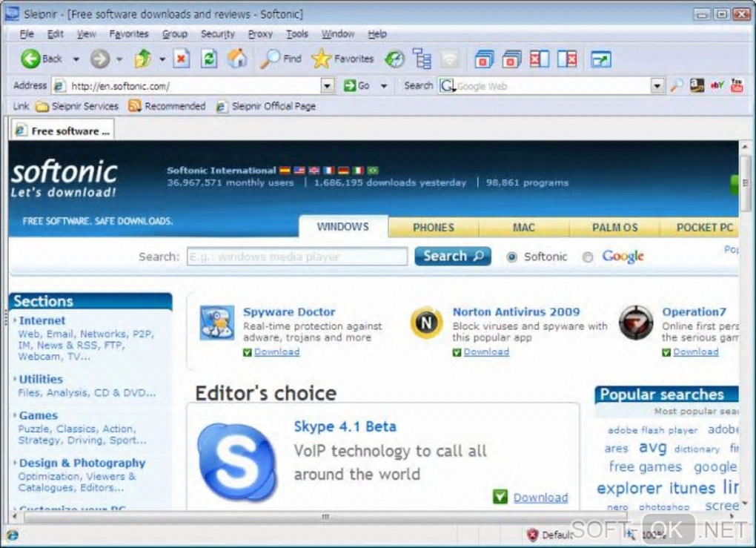Expand the Go button dropdown arrow
The width and height of the screenshot is (756, 548).
click(x=384, y=86)
